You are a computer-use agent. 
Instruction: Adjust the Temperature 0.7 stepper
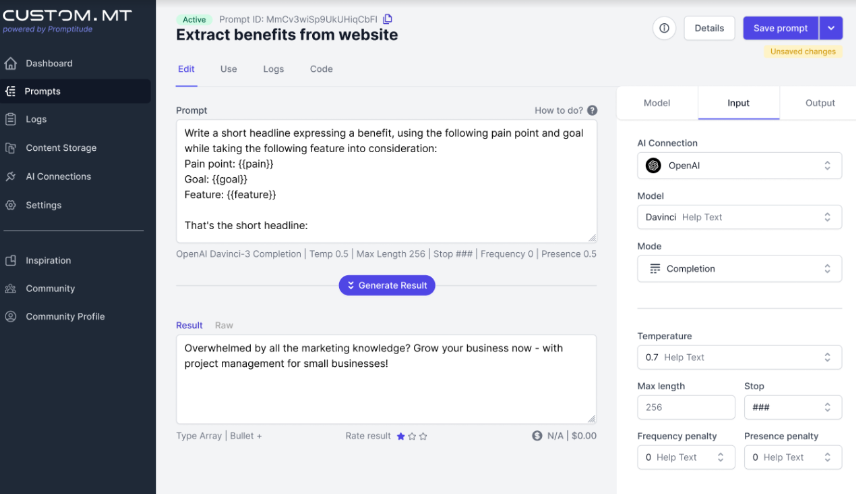click(827, 357)
